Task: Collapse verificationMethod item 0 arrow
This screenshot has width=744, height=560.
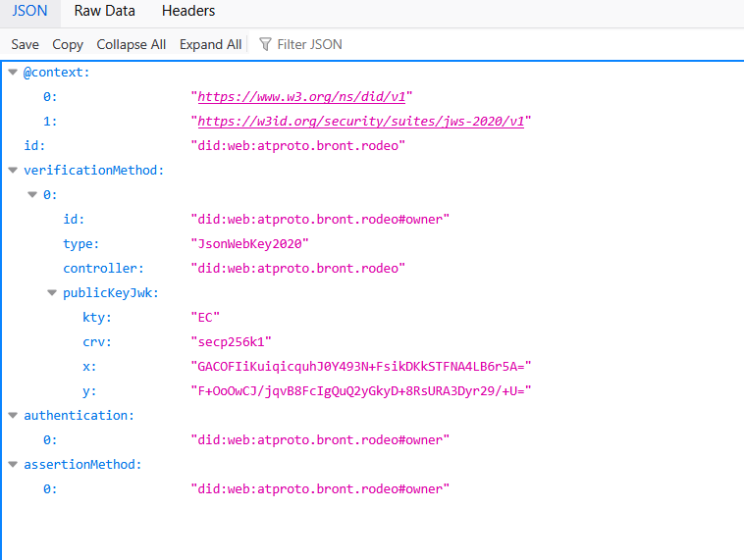Action: [31, 195]
